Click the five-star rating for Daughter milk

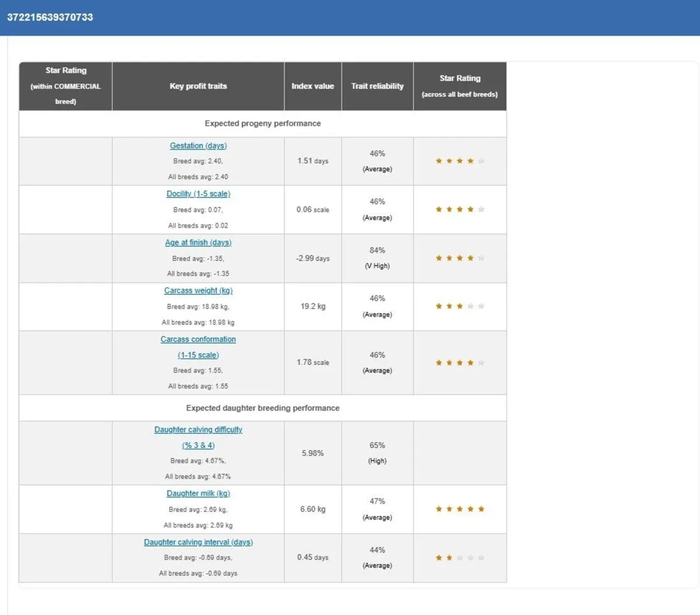[x=460, y=509]
